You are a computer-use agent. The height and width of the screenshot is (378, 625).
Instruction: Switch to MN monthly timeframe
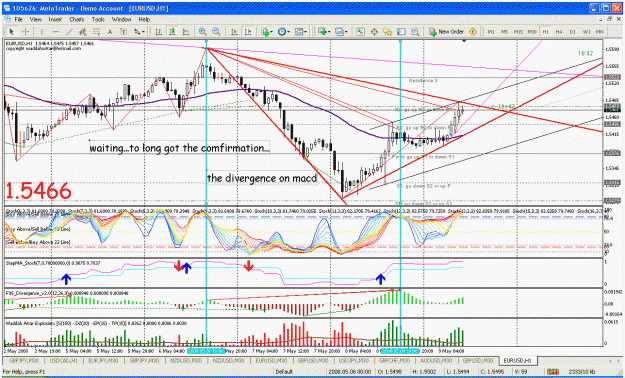click(599, 32)
